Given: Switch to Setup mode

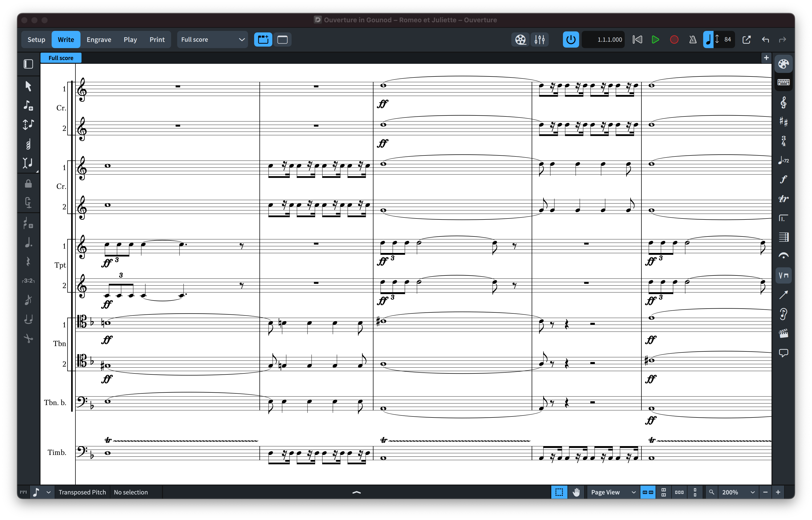Looking at the screenshot, I should pos(36,39).
